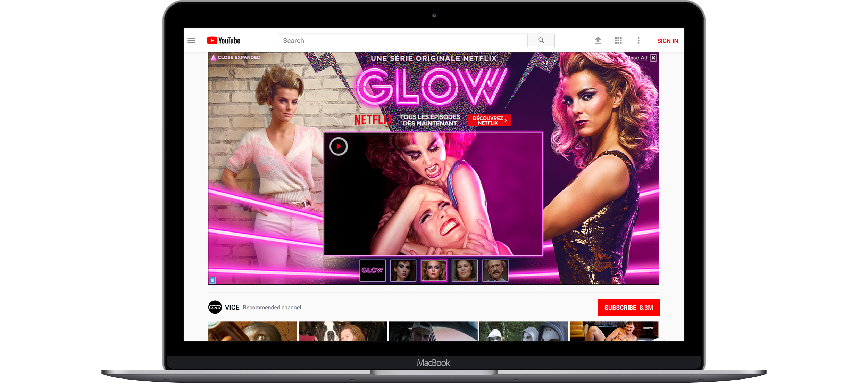This screenshot has height=383, width=868.
Task: Click 'UNE SÉRIE ORIGINALE NETFLIX' heading
Action: click(x=434, y=58)
